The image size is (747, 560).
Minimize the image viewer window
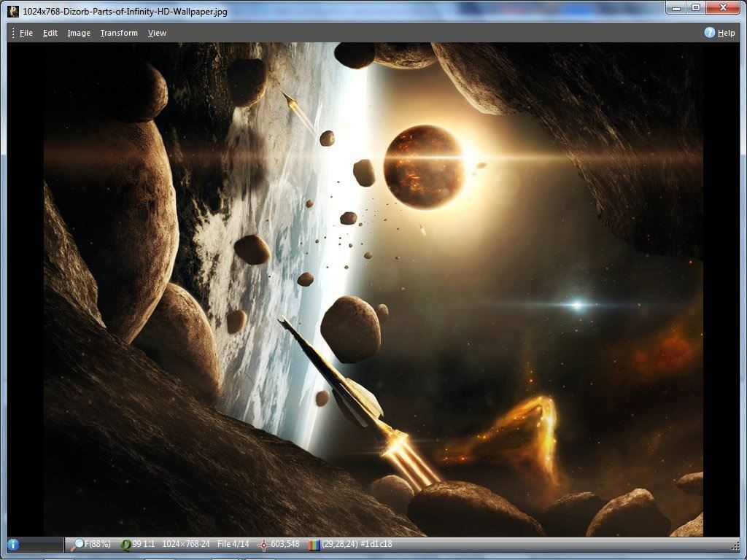pyautogui.click(x=676, y=7)
